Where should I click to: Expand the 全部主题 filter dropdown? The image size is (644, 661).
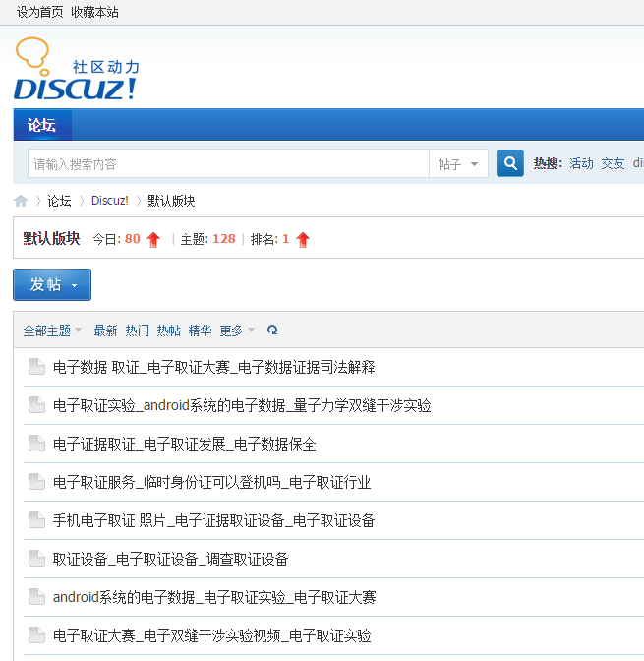pyautogui.click(x=52, y=330)
